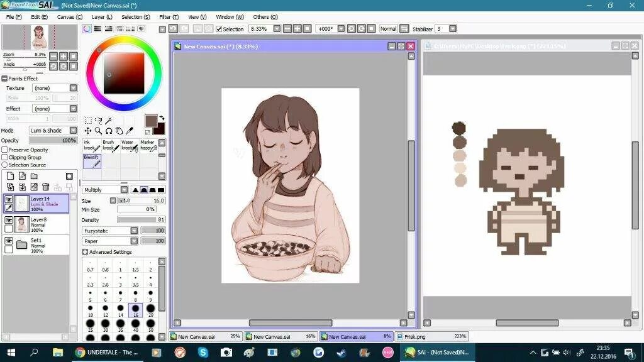Switch to the New Canvas.sai 25% tab
The image size is (644, 362).
point(206,337)
